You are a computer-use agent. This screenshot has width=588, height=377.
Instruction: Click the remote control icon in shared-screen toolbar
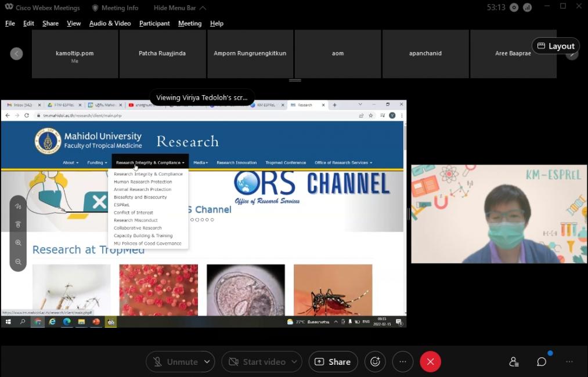pyautogui.click(x=18, y=224)
